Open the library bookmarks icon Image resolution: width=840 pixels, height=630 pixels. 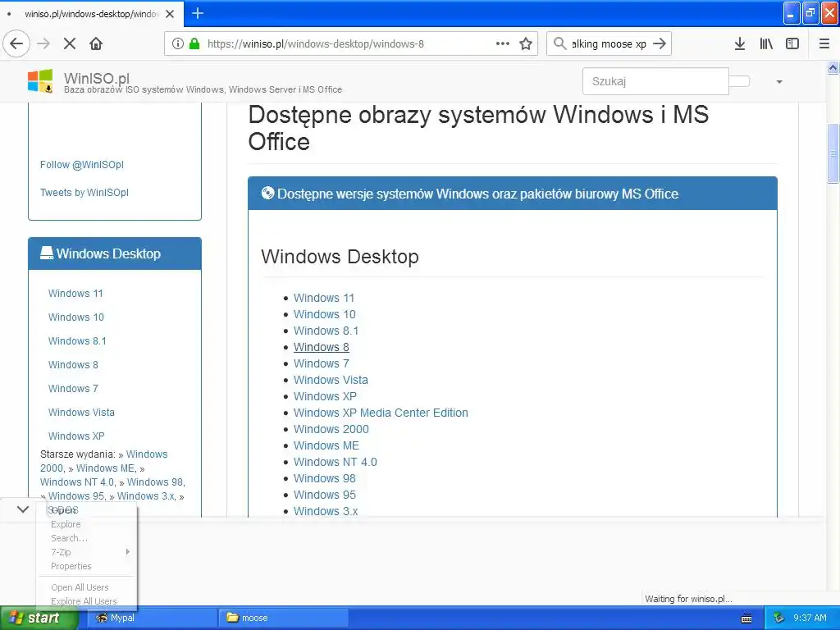766,43
